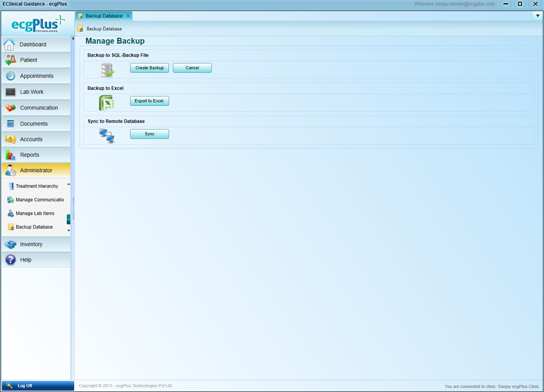Click the Reports bar chart icon

point(10,155)
